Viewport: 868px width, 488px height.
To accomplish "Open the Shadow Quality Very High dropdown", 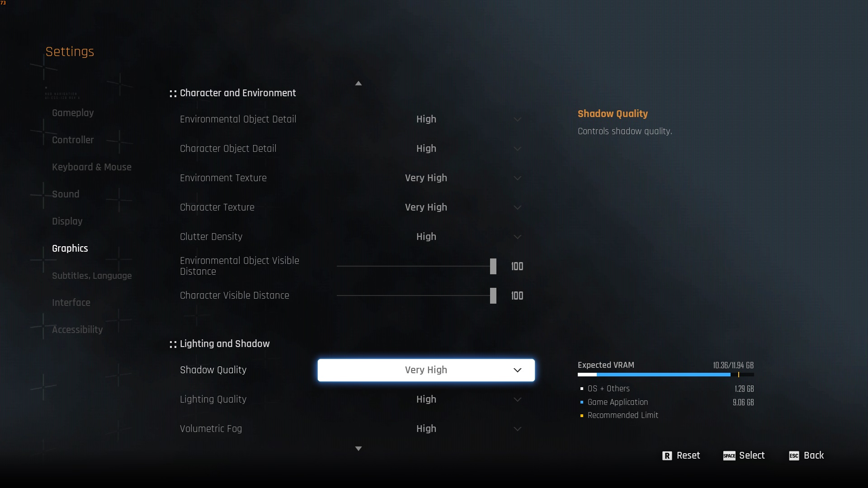I will pyautogui.click(x=426, y=370).
